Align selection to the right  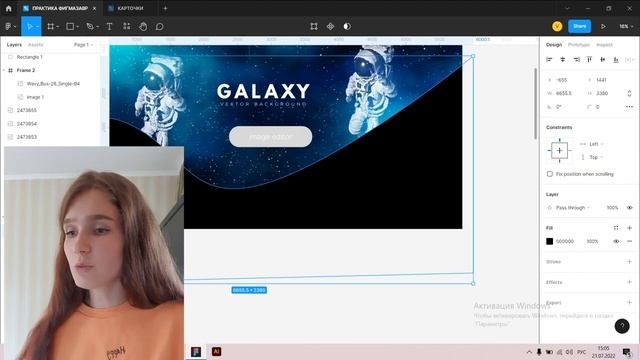[x=576, y=60]
